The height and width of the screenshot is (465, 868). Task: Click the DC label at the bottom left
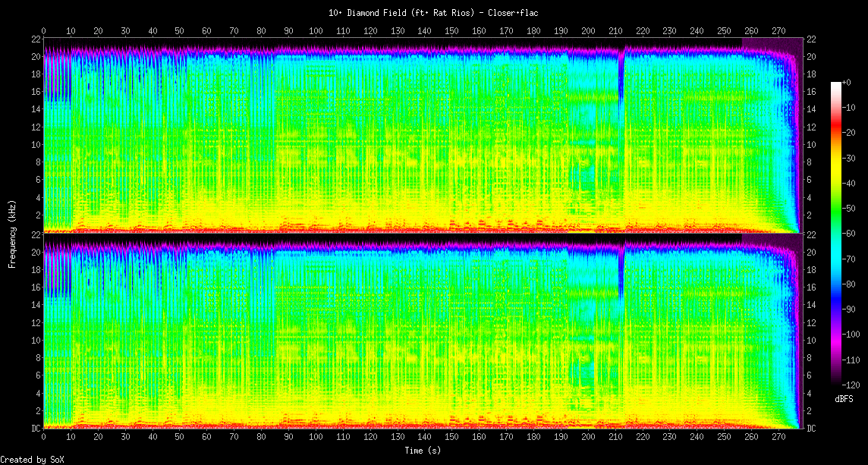click(36, 429)
